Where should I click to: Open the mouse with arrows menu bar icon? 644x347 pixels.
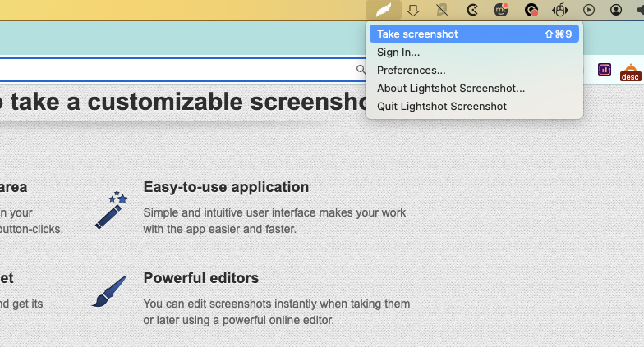[x=560, y=10]
